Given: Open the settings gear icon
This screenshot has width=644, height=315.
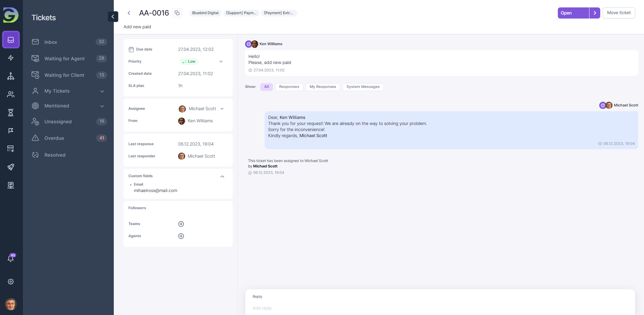Looking at the screenshot, I should [11, 282].
